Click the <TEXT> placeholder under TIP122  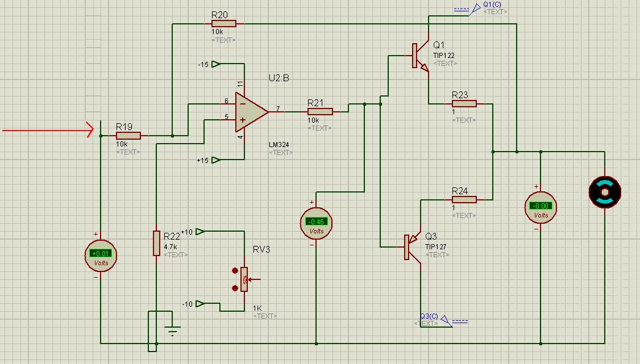click(x=445, y=64)
